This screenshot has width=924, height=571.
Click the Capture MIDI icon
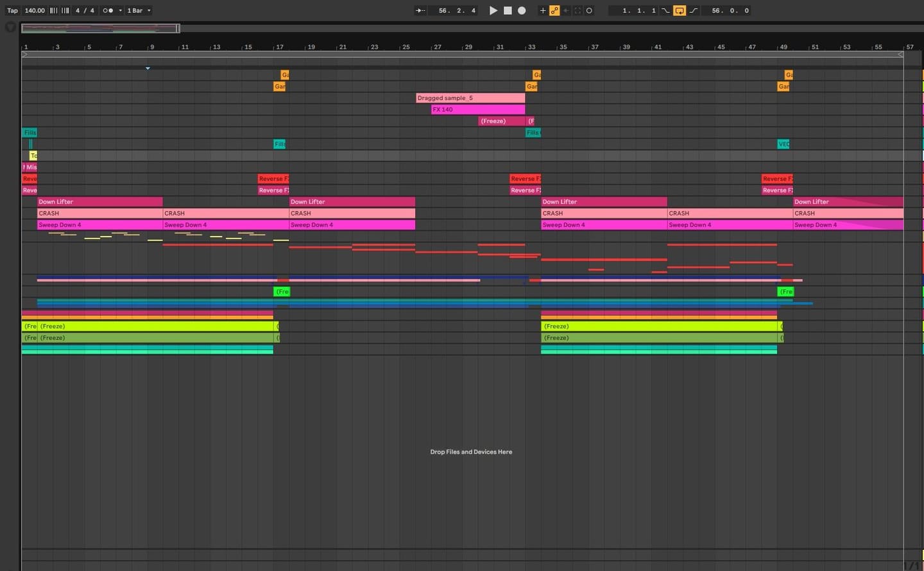(577, 10)
